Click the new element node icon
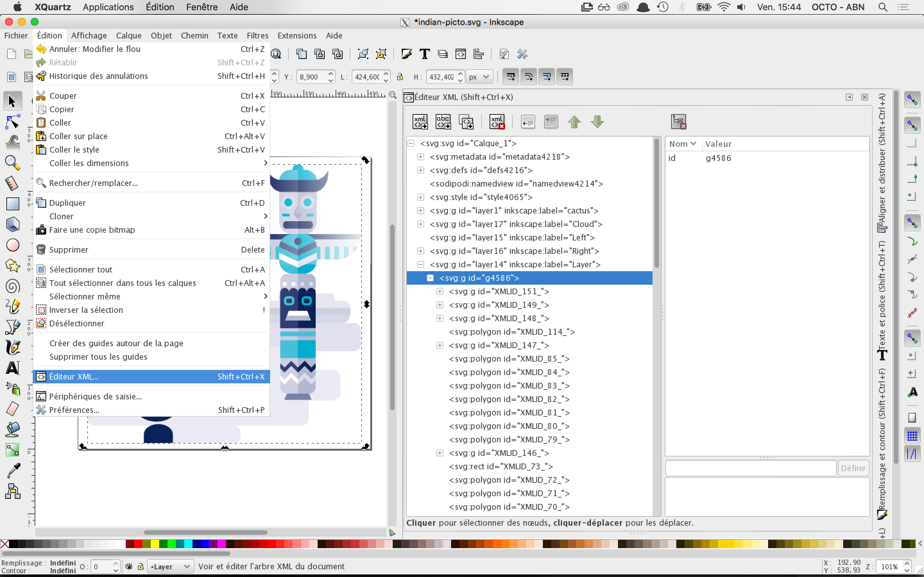 [420, 122]
